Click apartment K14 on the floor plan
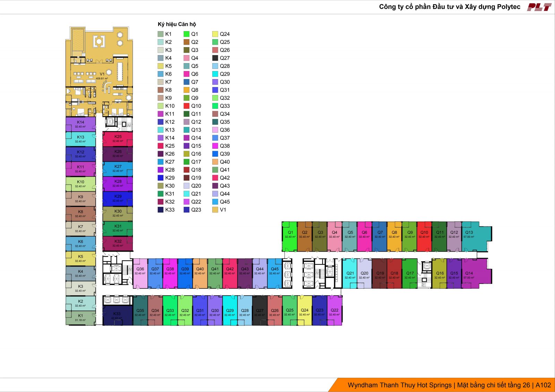The width and height of the screenshot is (555, 392). point(80,124)
